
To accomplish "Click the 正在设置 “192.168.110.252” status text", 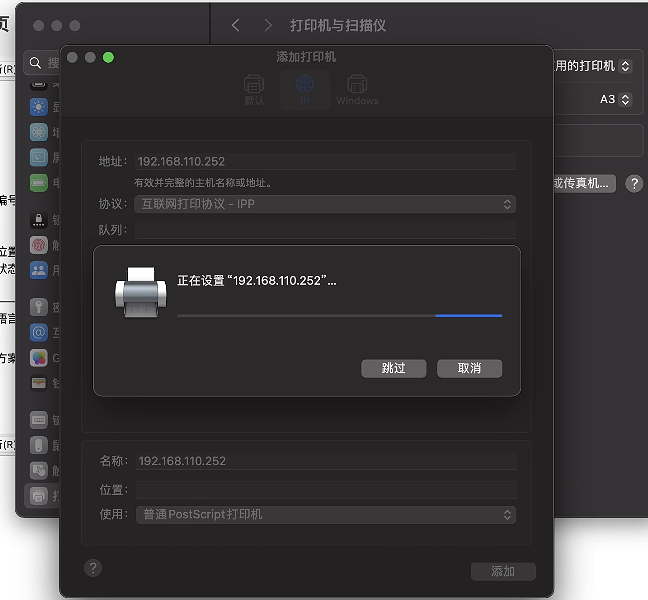I will pyautogui.click(x=257, y=281).
